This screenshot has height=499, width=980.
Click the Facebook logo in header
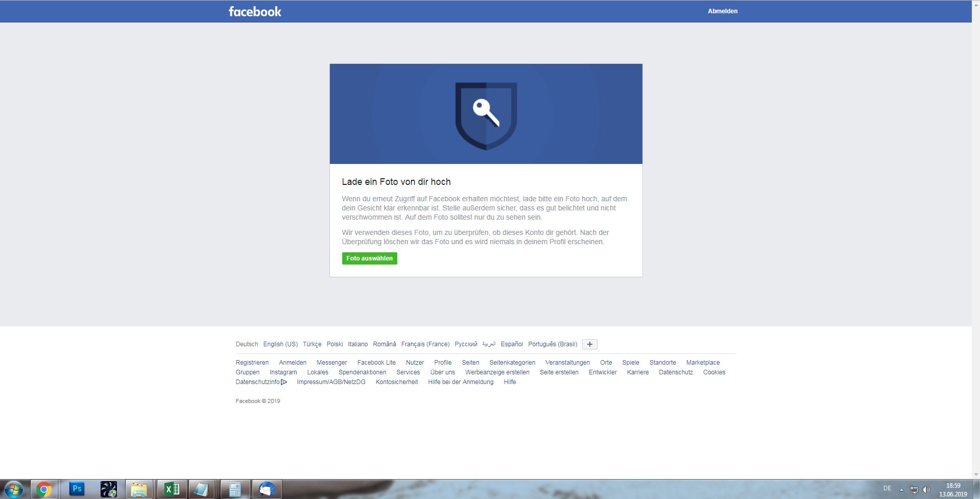click(x=255, y=11)
